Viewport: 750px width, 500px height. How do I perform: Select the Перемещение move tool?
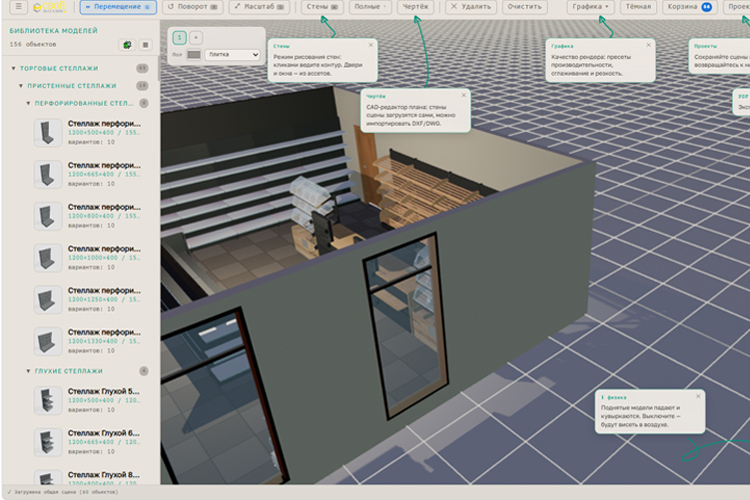[118, 7]
